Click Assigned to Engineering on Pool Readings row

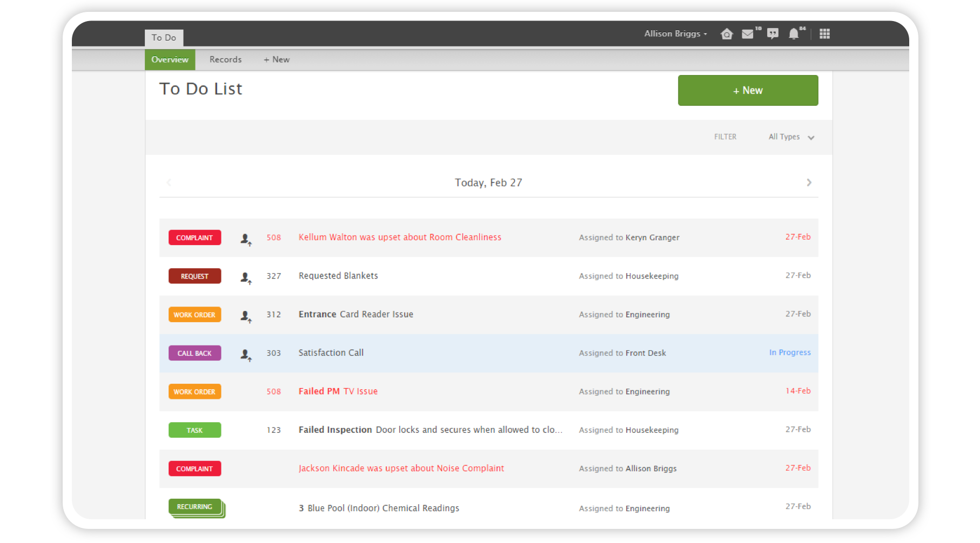[x=625, y=508]
